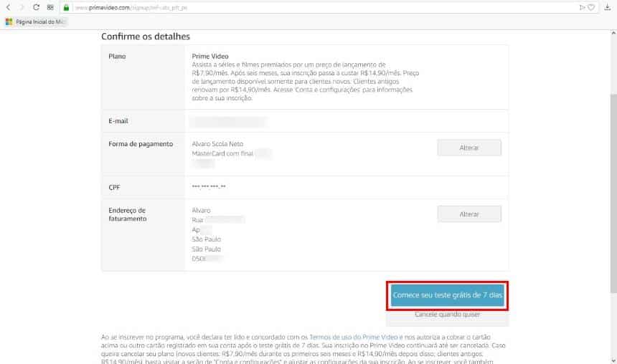Open downloads with the download arrow icon
This screenshot has width=617, height=364.
pyautogui.click(x=608, y=7)
